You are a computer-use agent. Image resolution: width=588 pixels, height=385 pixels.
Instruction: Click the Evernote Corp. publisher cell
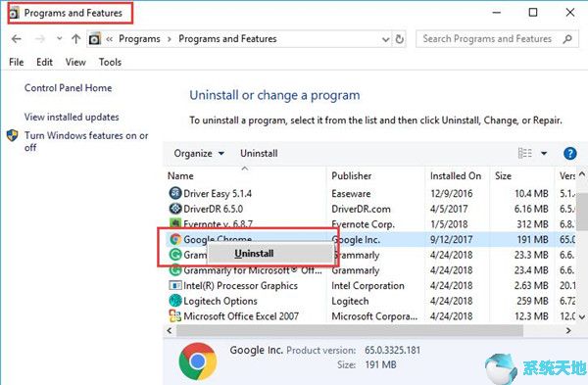(363, 224)
